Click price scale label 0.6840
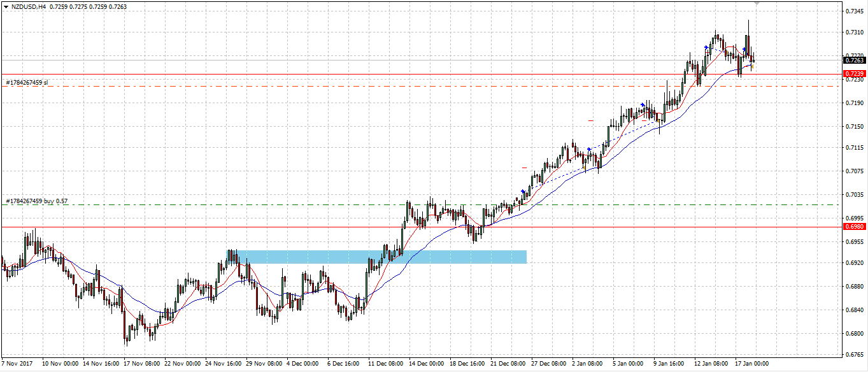 click(855, 310)
